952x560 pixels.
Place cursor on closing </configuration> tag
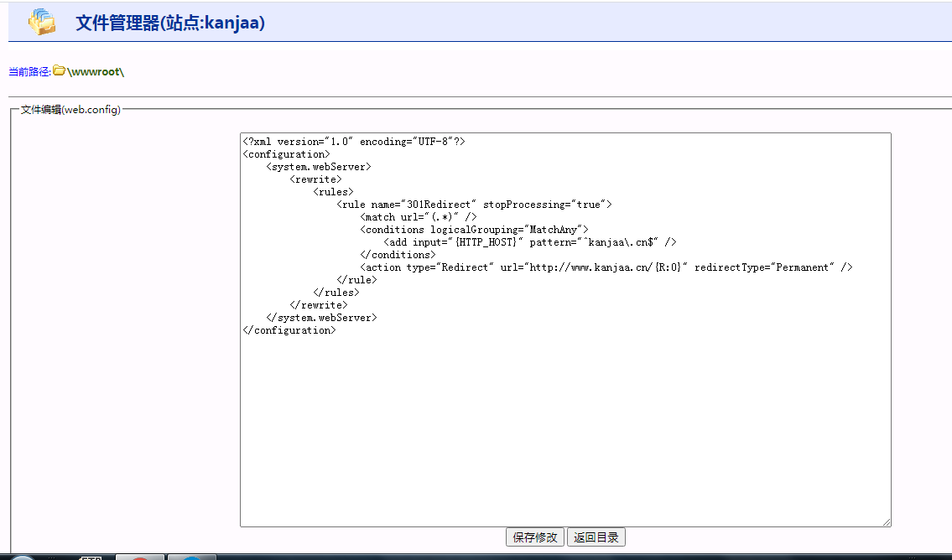tap(289, 330)
